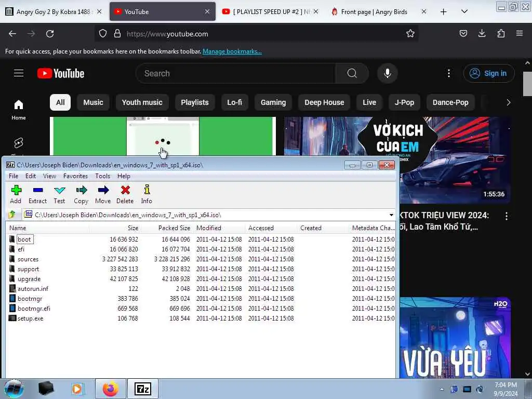Click the Firefox back arrow
532x399 pixels.
[12, 34]
